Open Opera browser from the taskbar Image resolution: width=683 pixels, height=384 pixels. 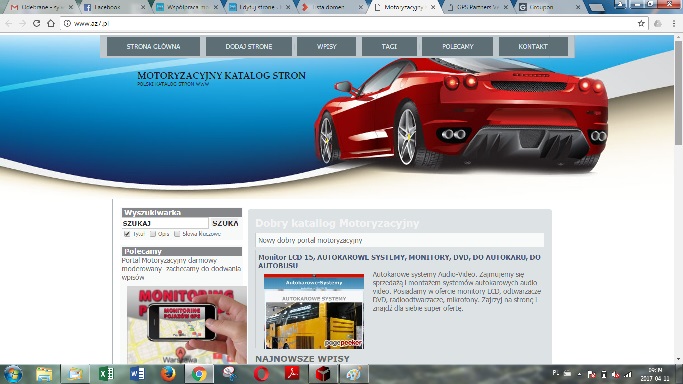(x=261, y=374)
